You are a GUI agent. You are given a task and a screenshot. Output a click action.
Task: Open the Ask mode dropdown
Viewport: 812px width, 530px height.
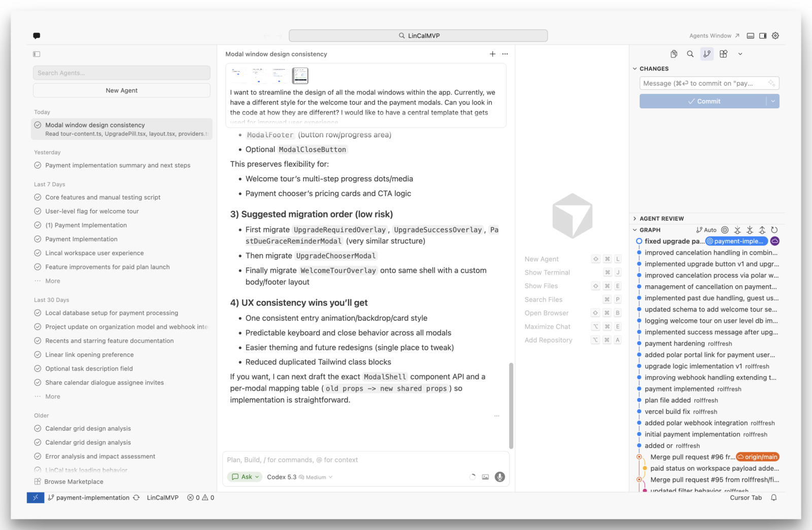(x=245, y=477)
